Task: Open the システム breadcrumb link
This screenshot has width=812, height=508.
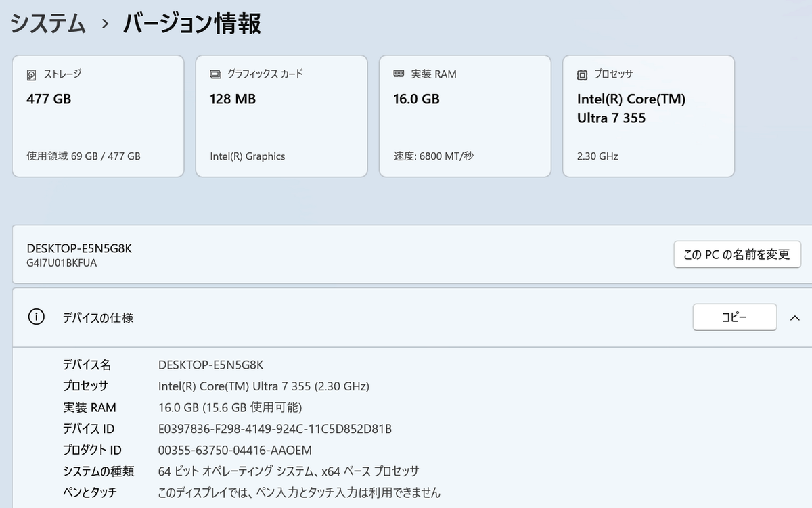Action: pos(47,22)
